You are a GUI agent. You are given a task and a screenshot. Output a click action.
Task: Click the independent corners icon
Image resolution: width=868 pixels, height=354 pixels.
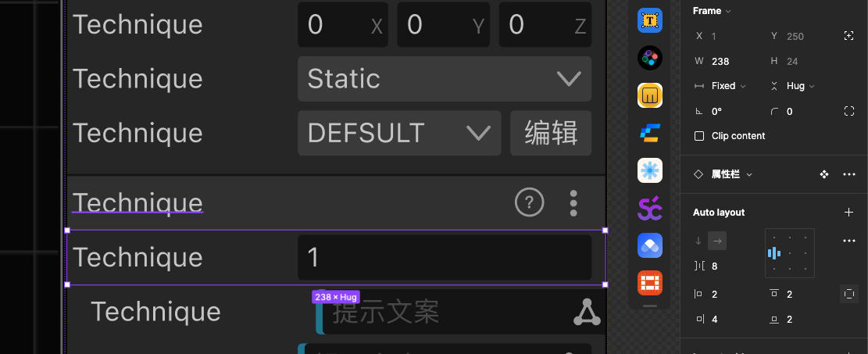849,112
